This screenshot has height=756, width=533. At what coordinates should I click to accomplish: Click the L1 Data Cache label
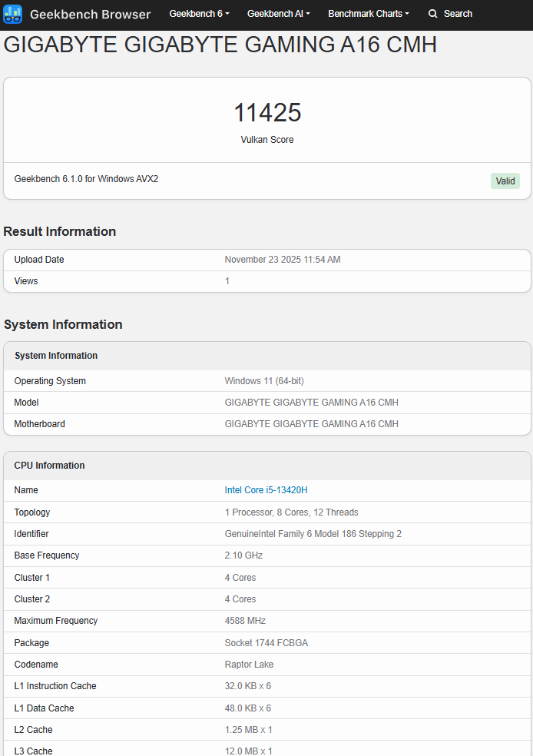tap(44, 708)
